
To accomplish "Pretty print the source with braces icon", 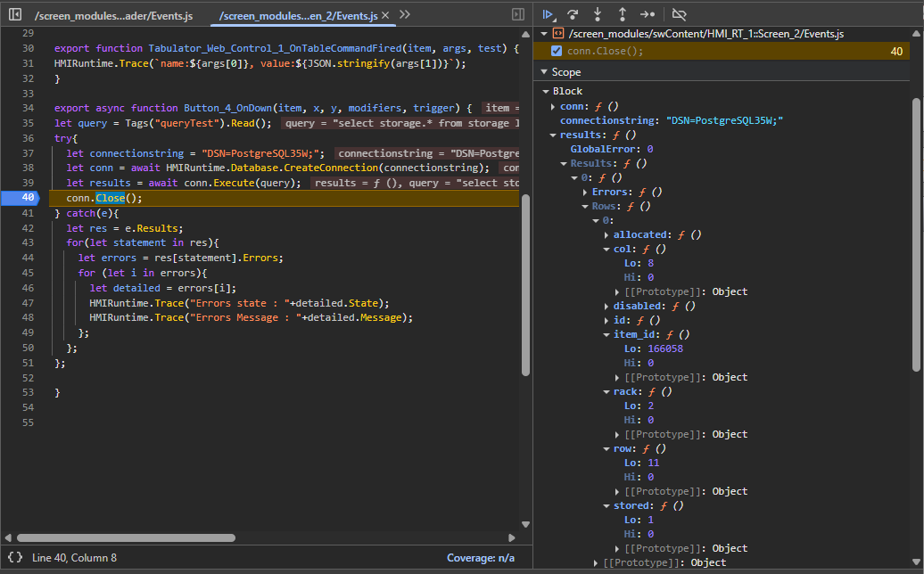I will [15, 558].
